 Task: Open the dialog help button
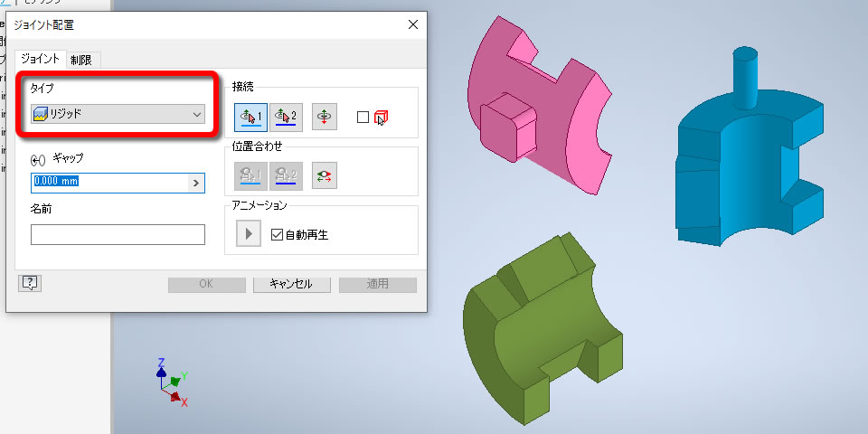(30, 283)
